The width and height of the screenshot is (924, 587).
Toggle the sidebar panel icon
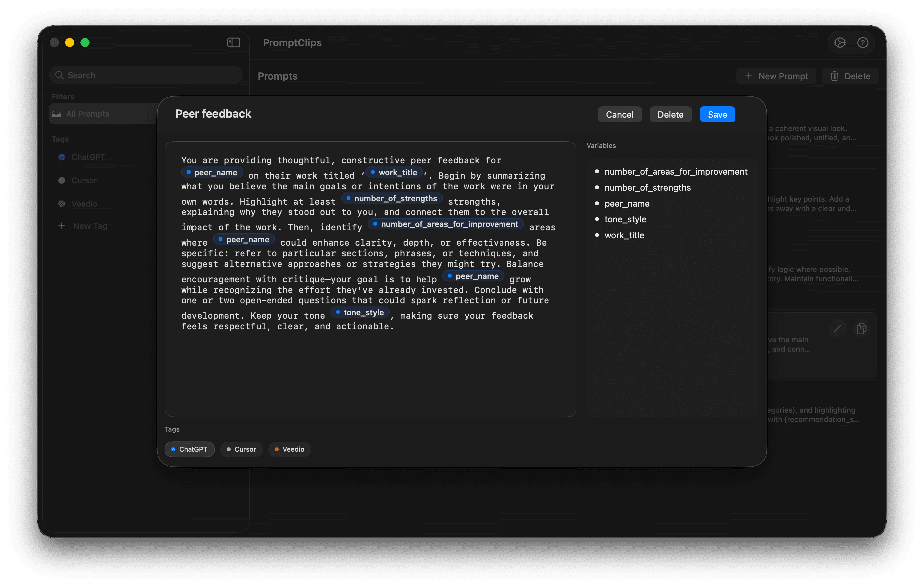coord(233,42)
